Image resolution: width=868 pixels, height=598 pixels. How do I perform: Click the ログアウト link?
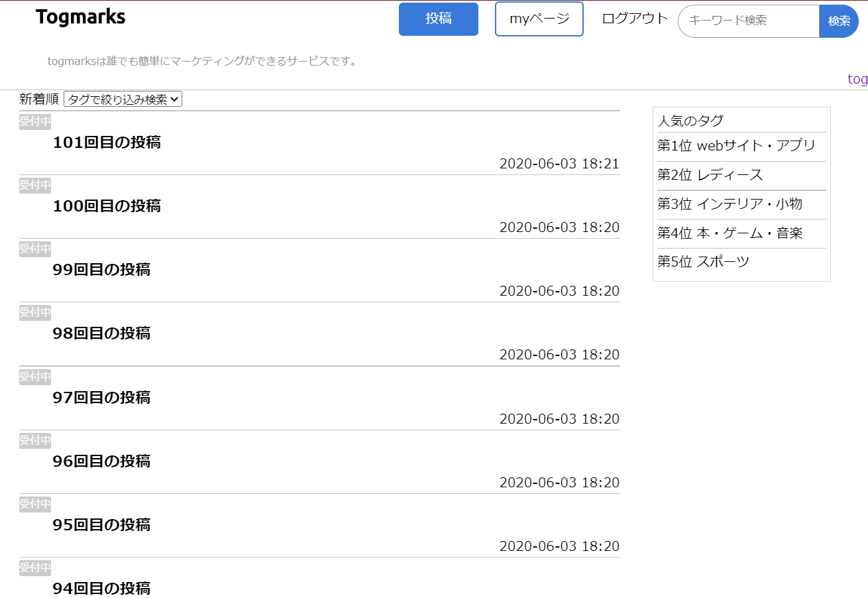click(635, 19)
